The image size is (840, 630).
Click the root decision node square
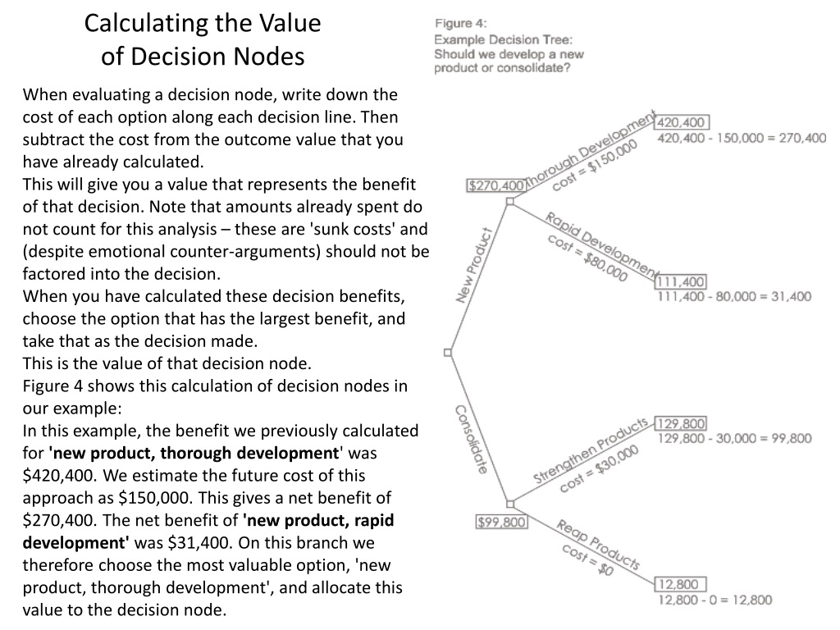447,353
